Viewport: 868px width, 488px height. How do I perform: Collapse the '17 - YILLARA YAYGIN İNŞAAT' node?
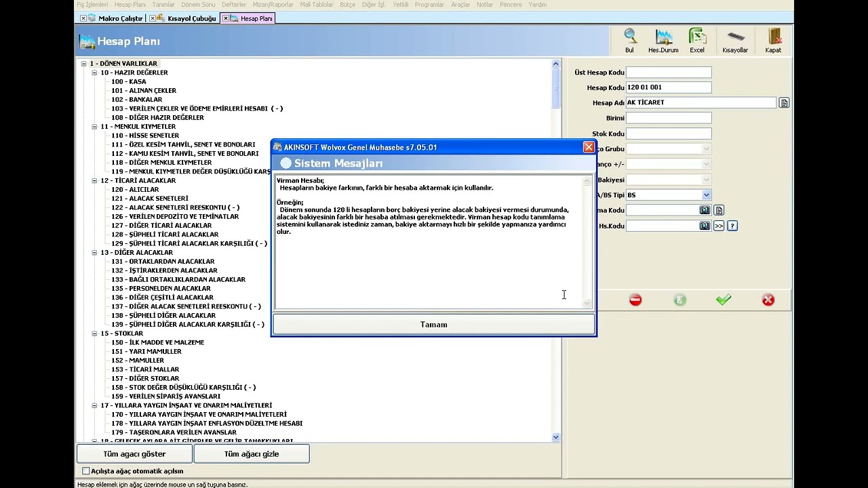pyautogui.click(x=94, y=405)
